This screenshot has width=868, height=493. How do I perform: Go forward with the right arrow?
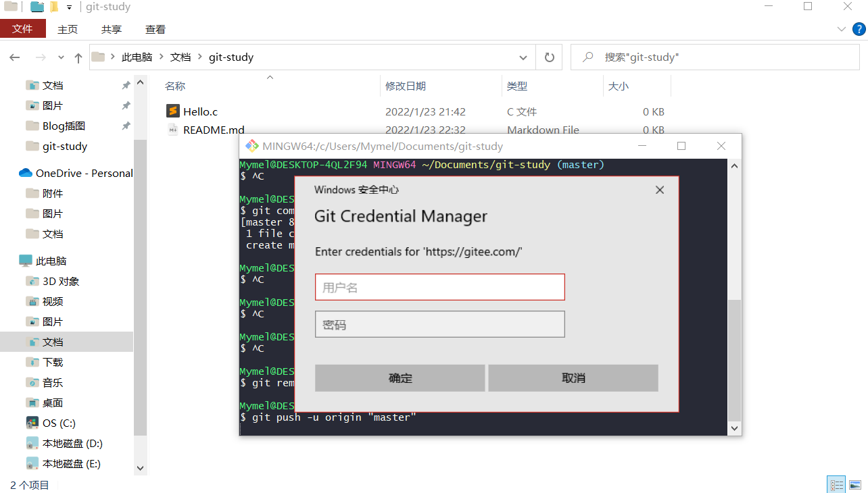(41, 57)
